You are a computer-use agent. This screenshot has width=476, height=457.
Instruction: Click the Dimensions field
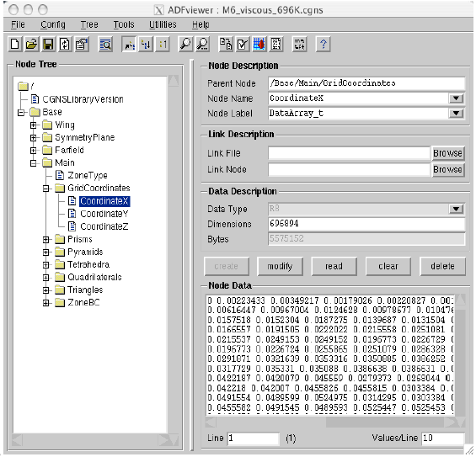[366, 224]
